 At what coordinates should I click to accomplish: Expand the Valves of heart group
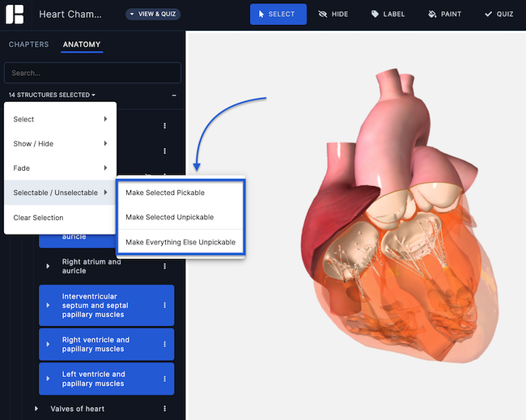click(x=36, y=409)
